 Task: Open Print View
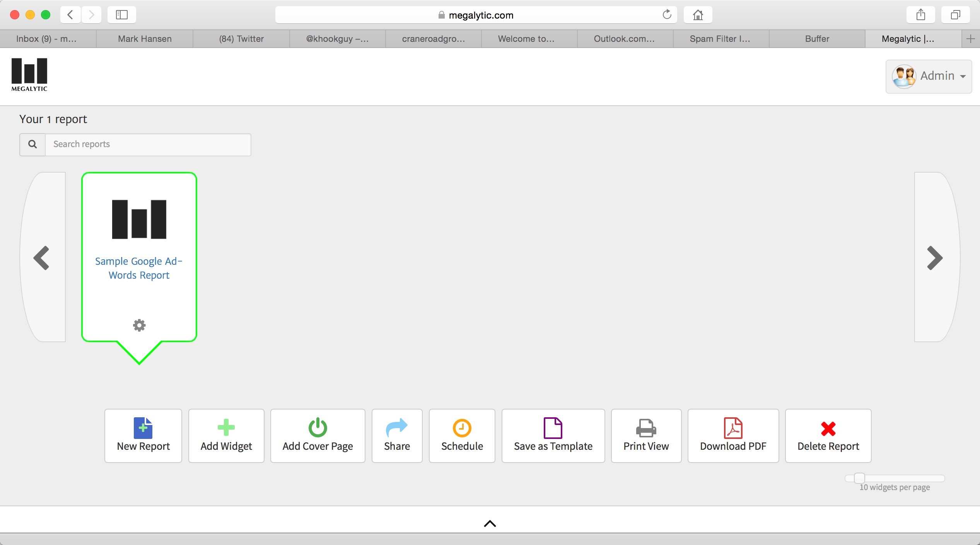click(x=646, y=435)
